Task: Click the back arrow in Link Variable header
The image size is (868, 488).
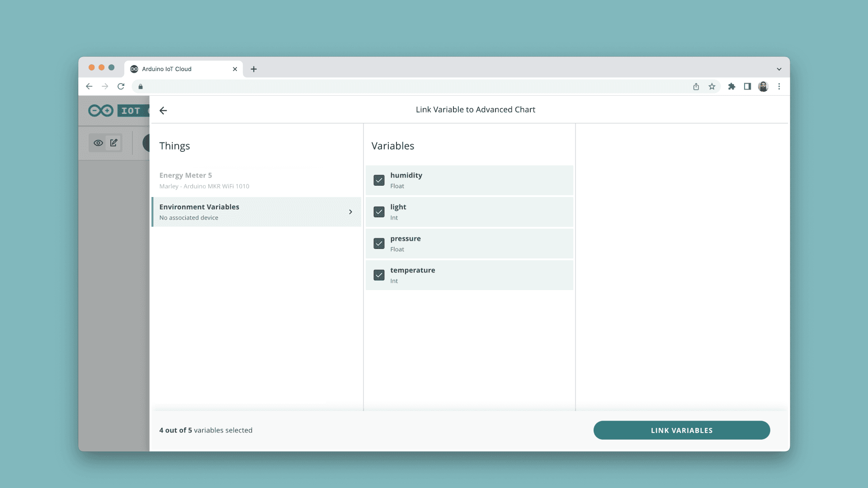Action: click(x=163, y=110)
